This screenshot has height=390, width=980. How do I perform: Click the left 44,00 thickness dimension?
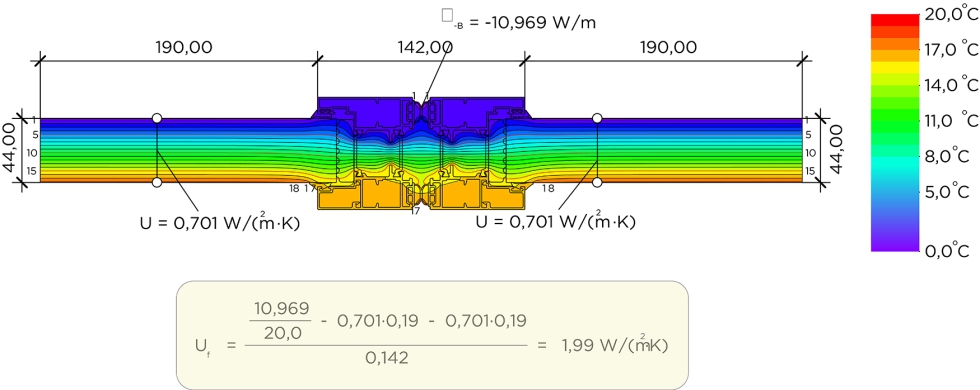coord(10,150)
